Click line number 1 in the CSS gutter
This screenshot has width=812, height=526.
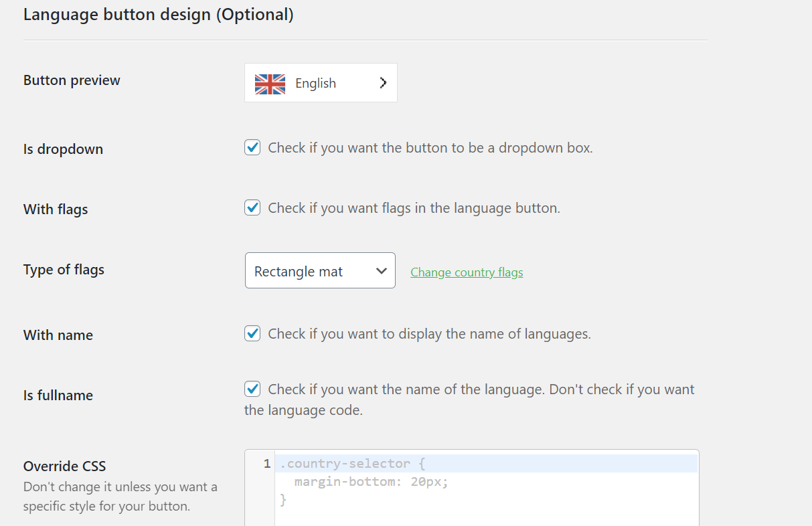tap(266, 464)
